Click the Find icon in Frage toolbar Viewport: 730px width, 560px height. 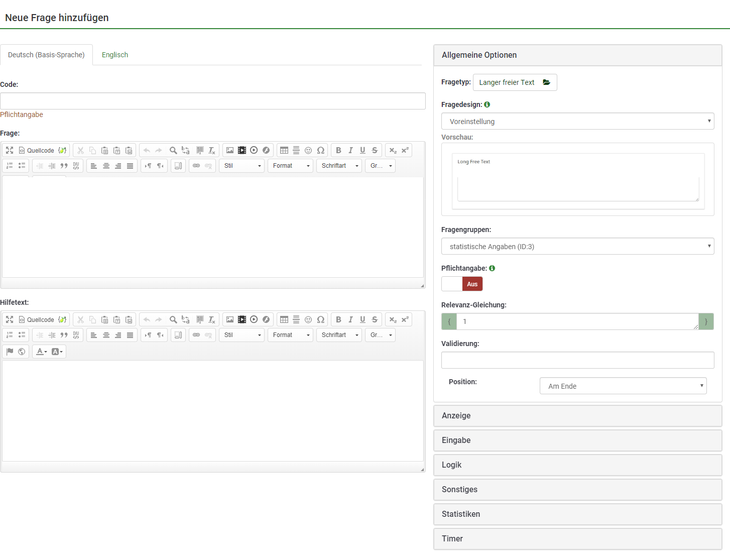click(x=173, y=150)
